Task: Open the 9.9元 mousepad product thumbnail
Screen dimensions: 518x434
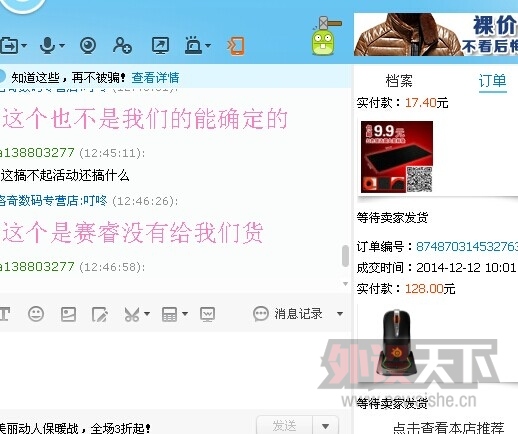Action: pos(397,157)
